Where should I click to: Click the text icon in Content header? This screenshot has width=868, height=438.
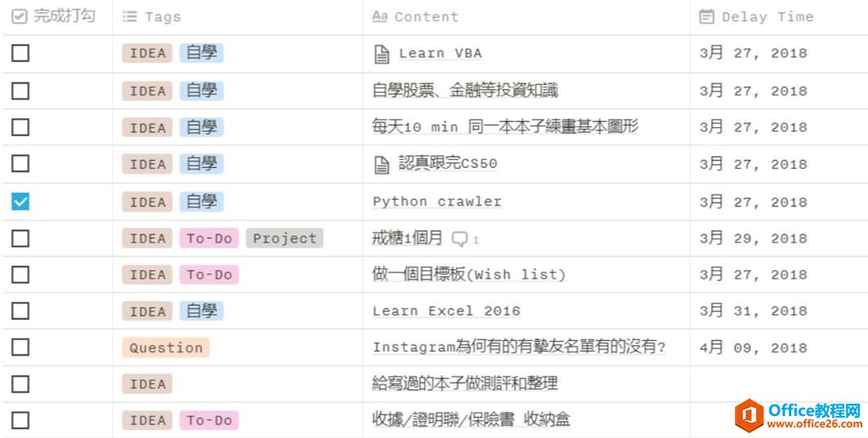point(379,16)
